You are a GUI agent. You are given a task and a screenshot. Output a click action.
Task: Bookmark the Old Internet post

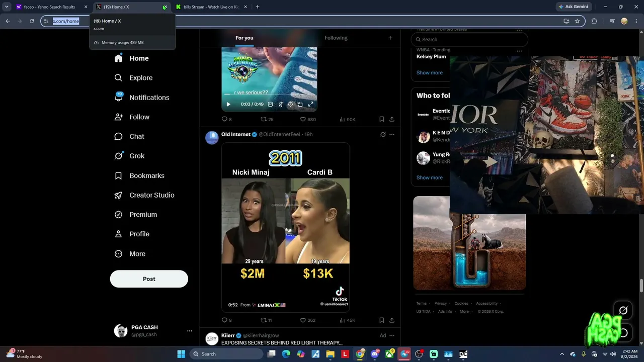[x=381, y=320]
